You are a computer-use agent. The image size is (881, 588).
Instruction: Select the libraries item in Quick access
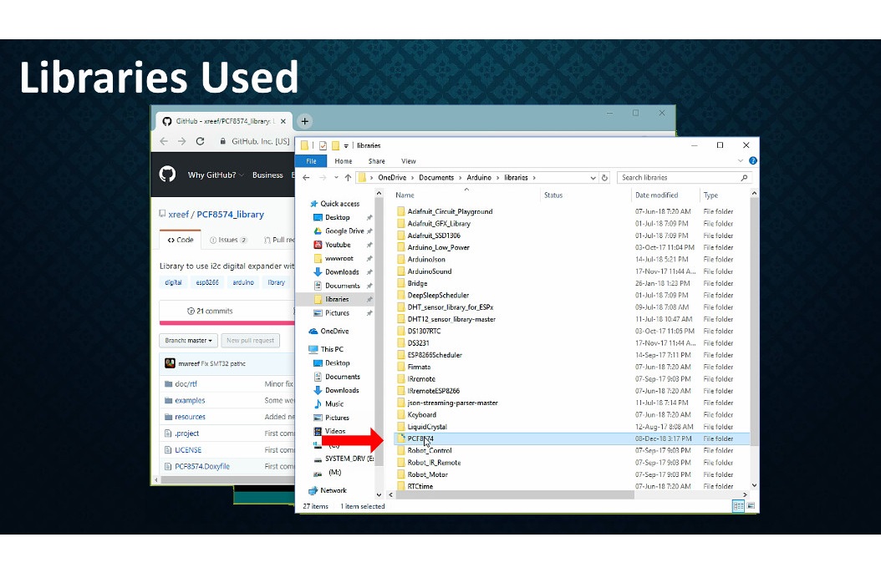click(337, 299)
